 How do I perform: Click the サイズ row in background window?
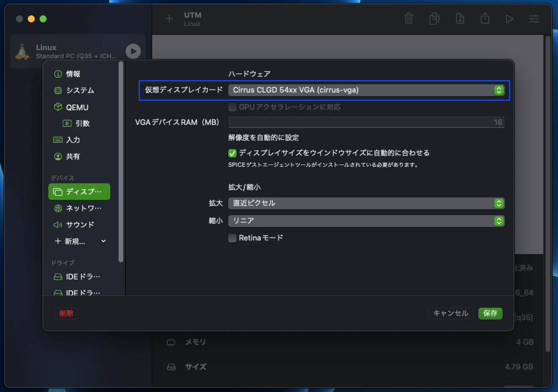point(352,367)
